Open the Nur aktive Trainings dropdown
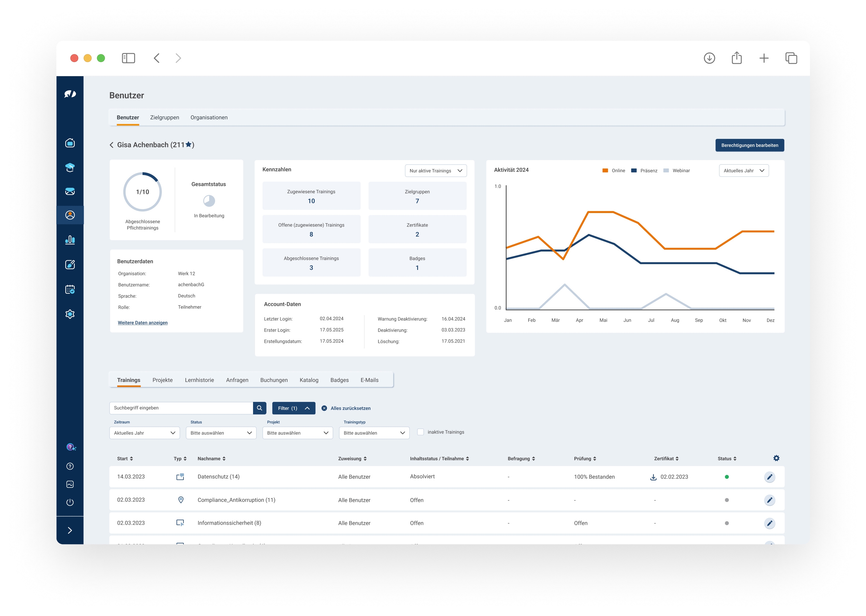This screenshot has height=616, width=866. point(436,171)
